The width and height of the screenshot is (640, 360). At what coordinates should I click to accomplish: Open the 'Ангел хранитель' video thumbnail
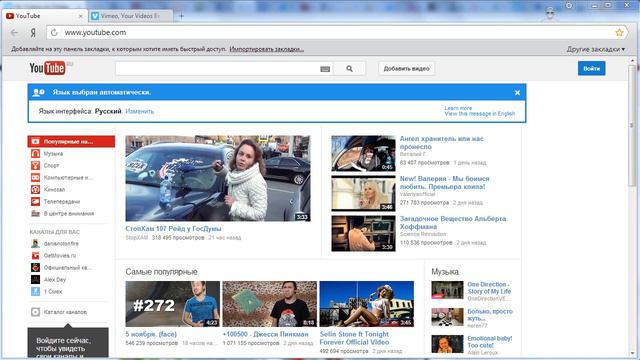pos(363,153)
